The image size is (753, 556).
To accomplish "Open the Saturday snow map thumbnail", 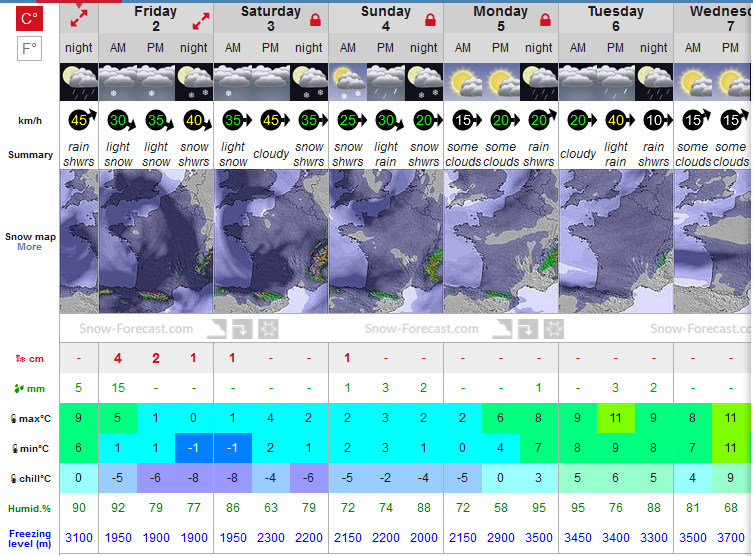I will click(271, 242).
